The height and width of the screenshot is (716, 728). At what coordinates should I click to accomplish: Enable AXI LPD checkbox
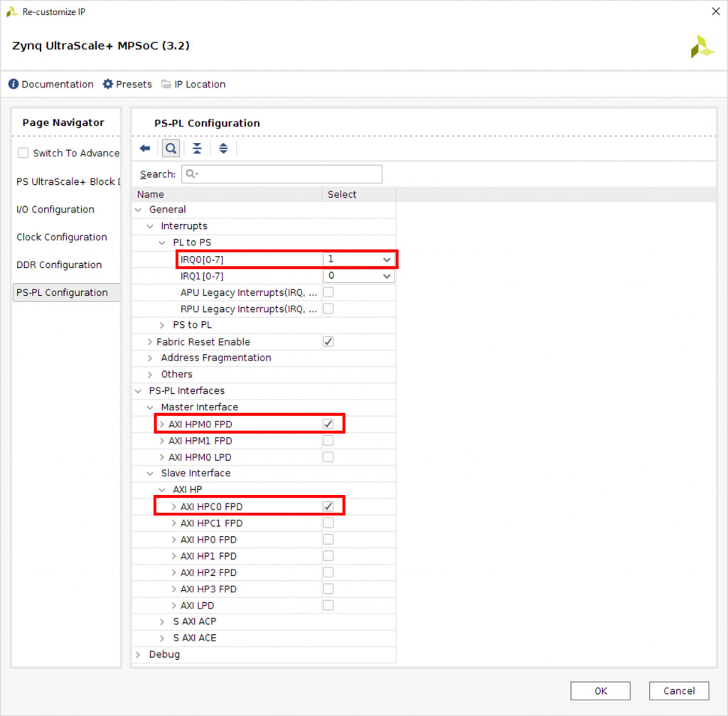328,605
